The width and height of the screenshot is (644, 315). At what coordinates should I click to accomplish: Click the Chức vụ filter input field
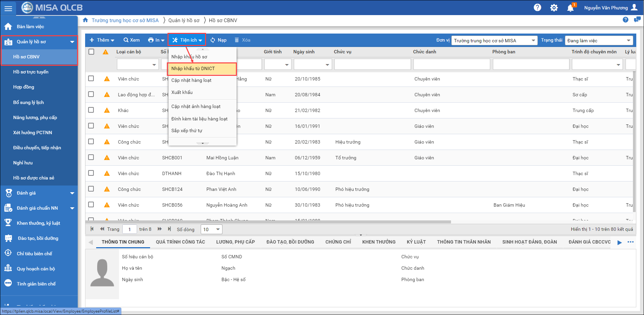coord(372,64)
